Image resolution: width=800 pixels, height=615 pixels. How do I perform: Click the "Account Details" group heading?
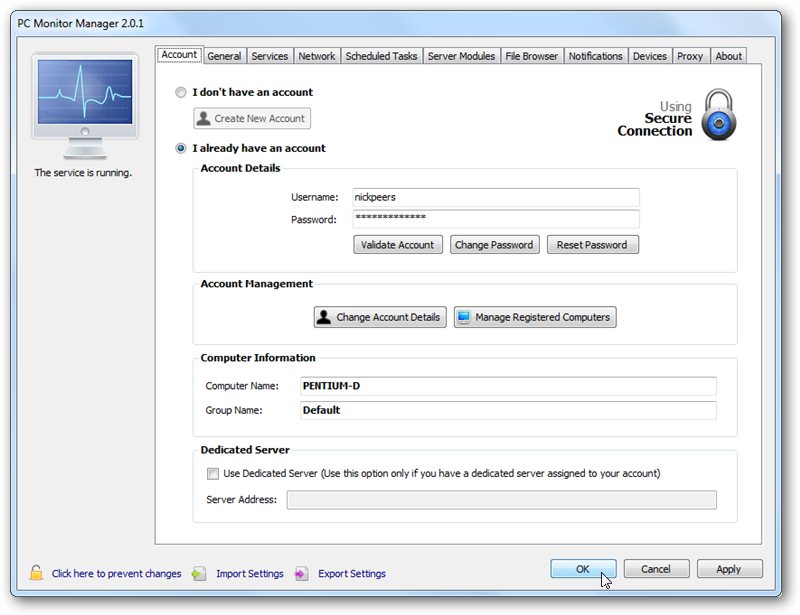pos(240,168)
